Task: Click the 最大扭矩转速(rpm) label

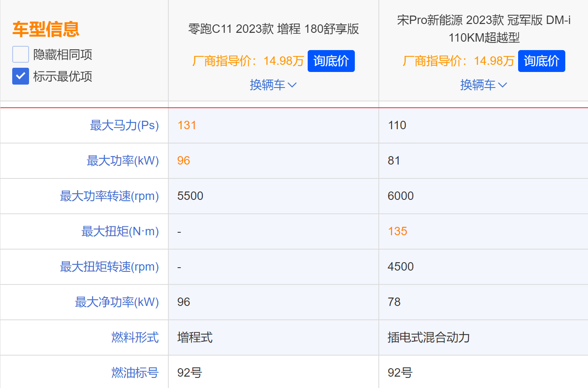Action: pos(109,267)
